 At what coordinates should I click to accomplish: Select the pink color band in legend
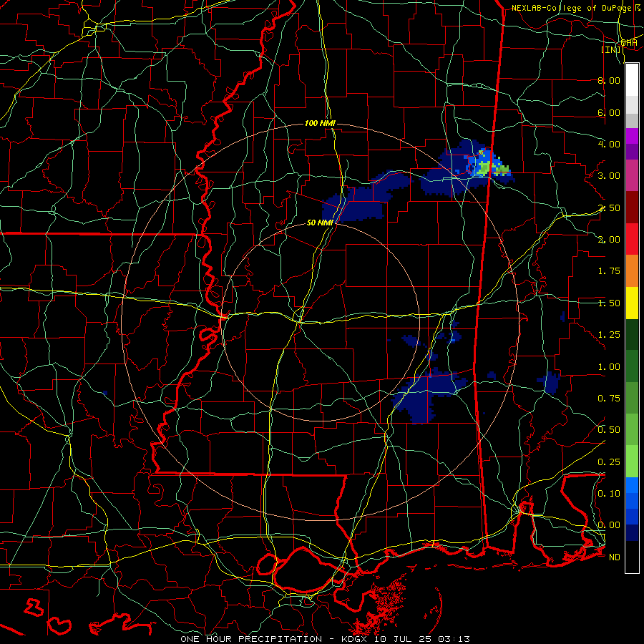pyautogui.click(x=632, y=176)
